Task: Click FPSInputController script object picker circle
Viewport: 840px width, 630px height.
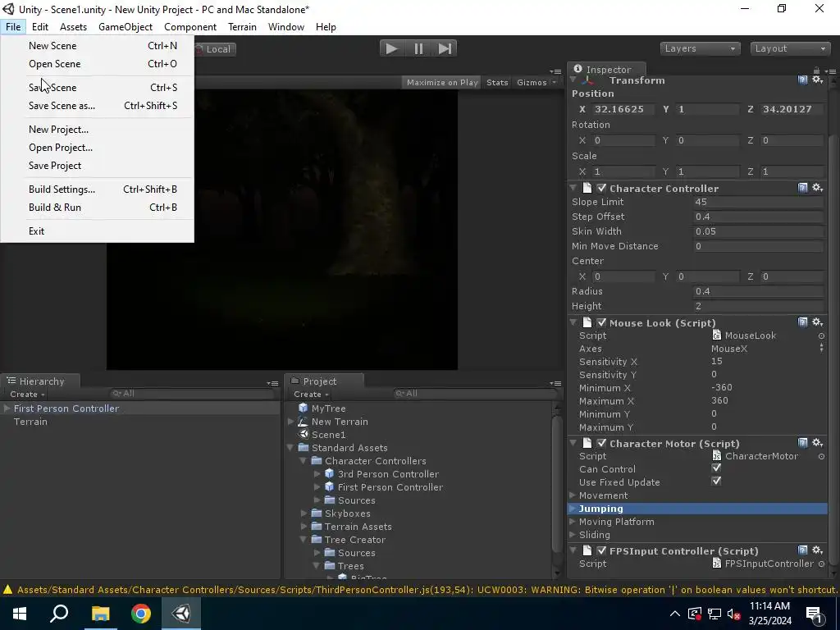Action: pos(821,564)
